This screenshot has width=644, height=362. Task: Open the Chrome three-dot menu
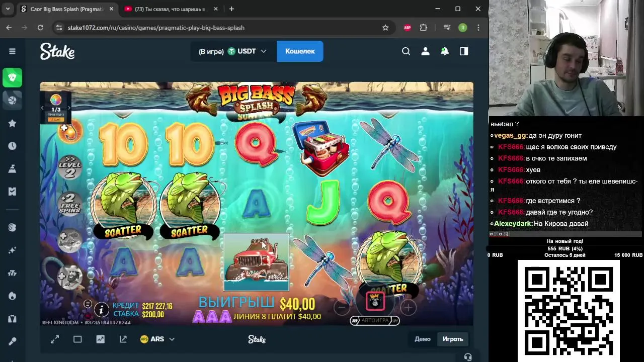(x=478, y=28)
